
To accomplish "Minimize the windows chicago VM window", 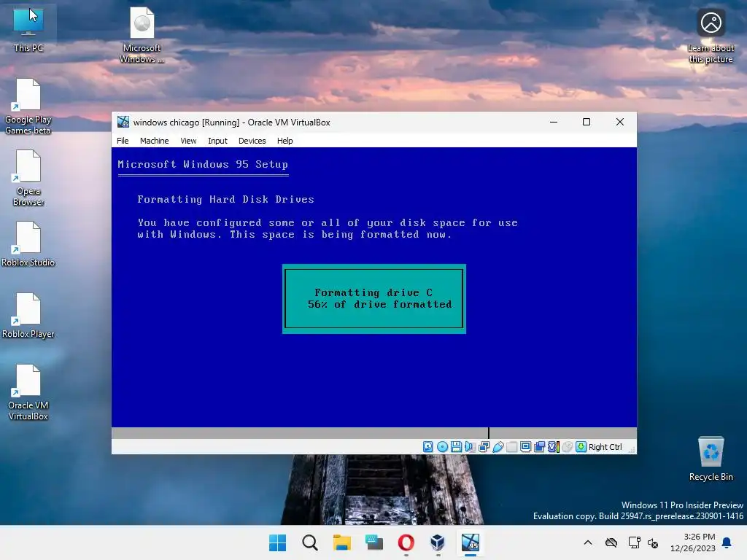I will [x=554, y=122].
